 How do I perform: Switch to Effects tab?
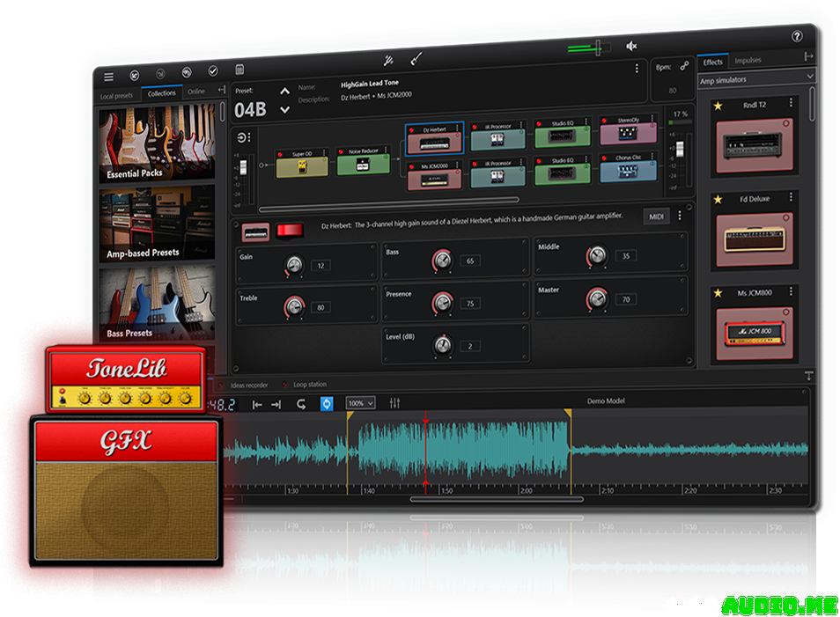(x=713, y=62)
